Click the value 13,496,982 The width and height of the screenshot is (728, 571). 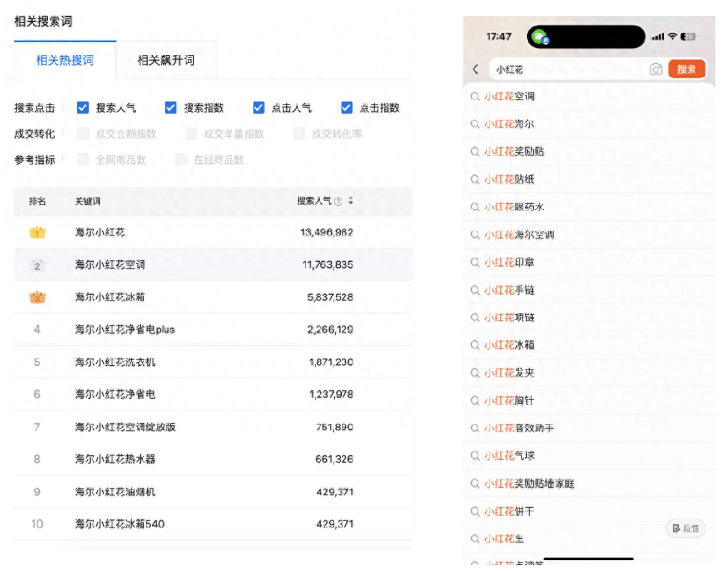[327, 232]
